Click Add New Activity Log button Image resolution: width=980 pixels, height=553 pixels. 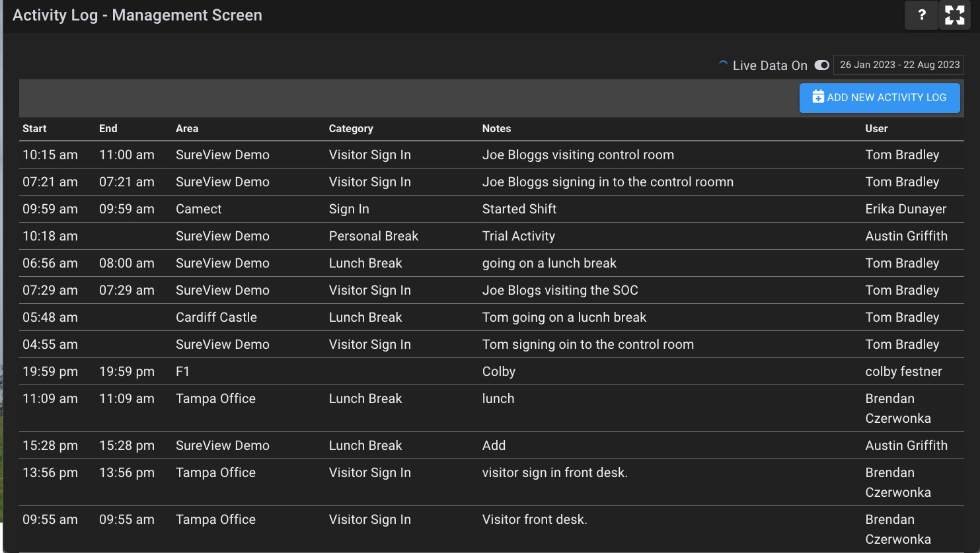click(x=880, y=97)
